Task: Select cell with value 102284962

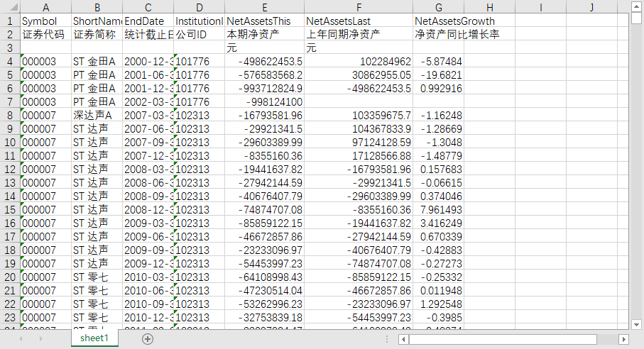Action: [x=359, y=62]
